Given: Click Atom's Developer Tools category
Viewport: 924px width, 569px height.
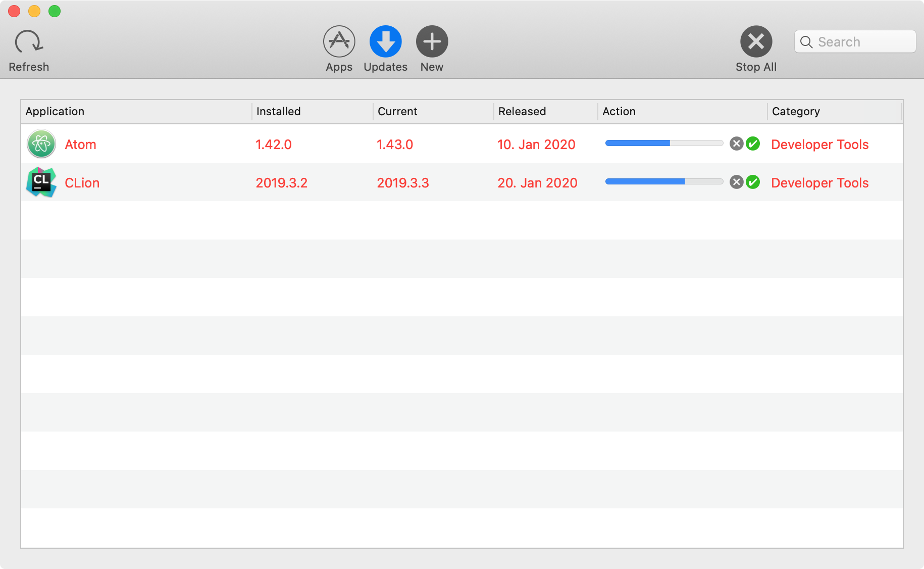Looking at the screenshot, I should [820, 145].
